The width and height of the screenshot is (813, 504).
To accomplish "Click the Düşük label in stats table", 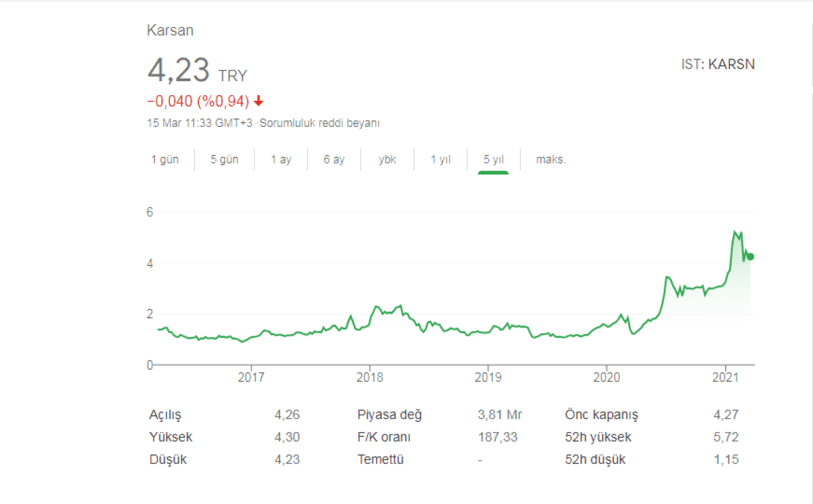I will click(168, 460).
